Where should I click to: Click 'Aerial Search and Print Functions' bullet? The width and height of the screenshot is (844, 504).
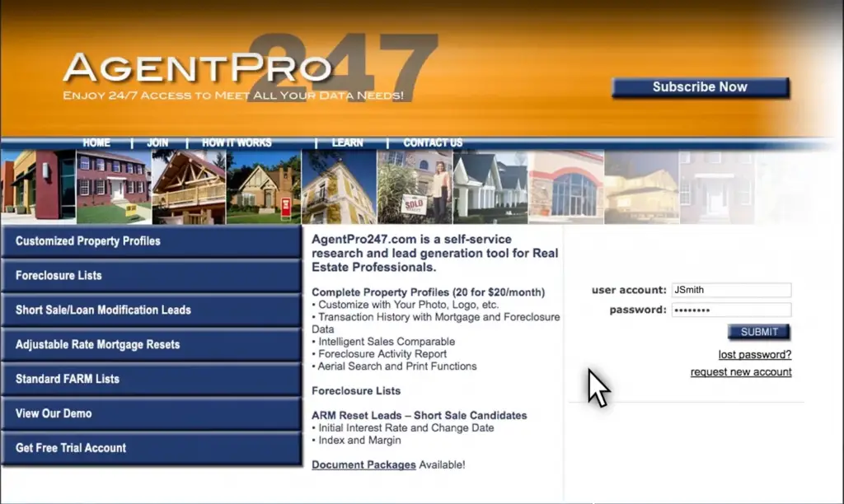point(395,366)
